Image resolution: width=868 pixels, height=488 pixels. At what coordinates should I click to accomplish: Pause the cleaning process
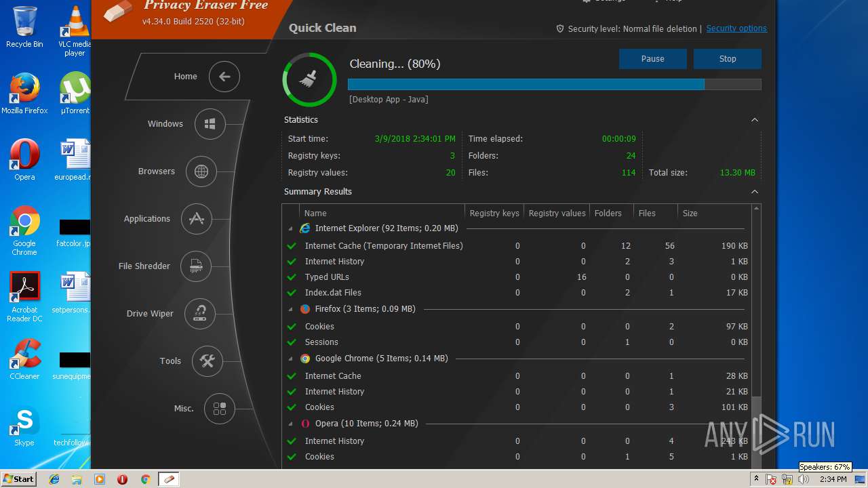click(653, 59)
